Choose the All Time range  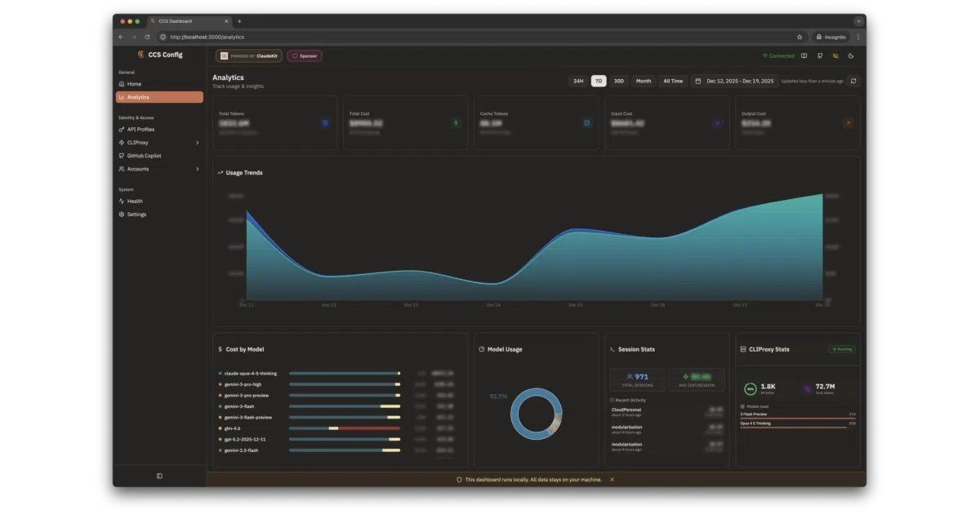coord(673,81)
